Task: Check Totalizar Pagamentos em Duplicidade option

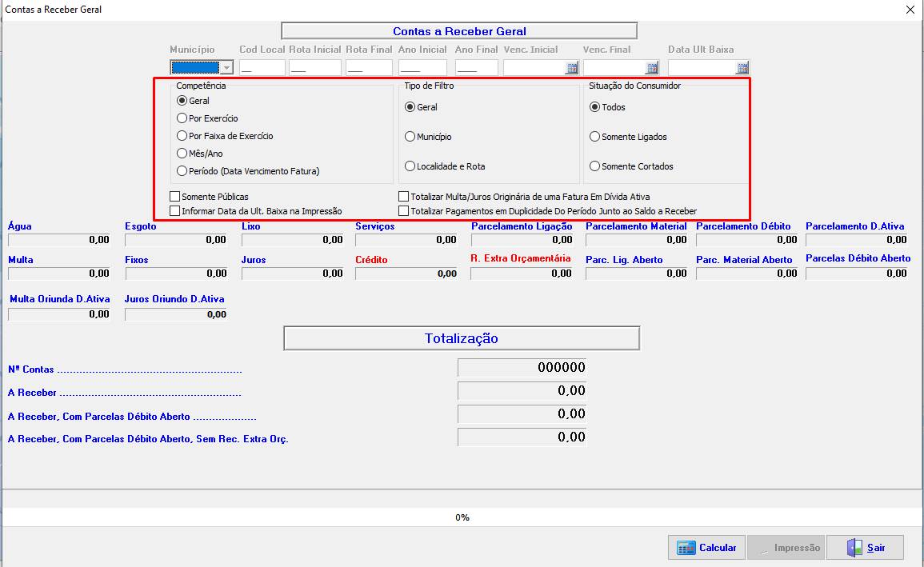Action: [x=404, y=211]
